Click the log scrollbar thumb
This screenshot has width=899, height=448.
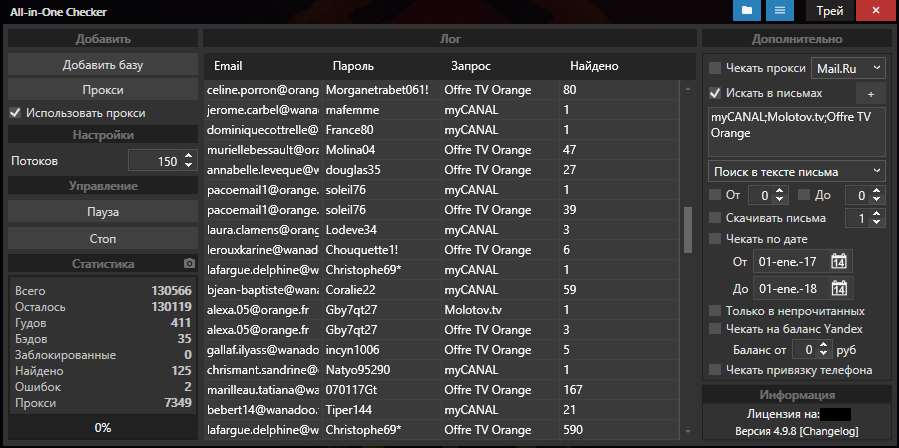(x=688, y=230)
